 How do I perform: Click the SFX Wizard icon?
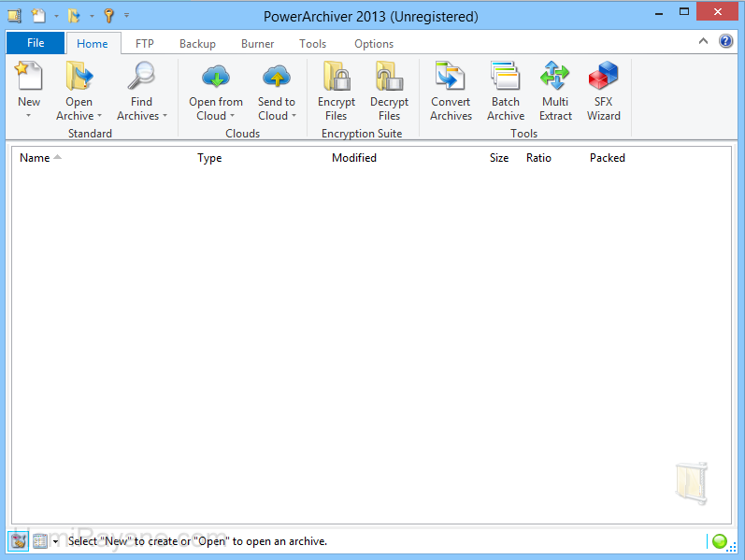(x=604, y=76)
